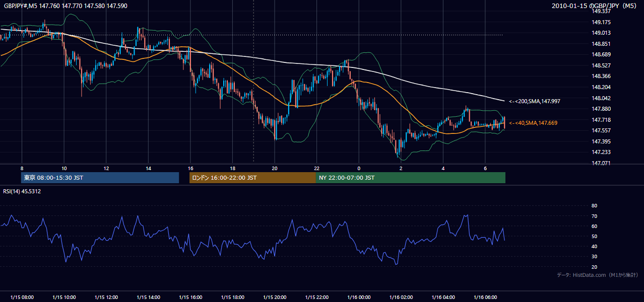The height and width of the screenshot is (302, 644).
Task: Click the bottom time label 1/15 20:00
Action: tap(275, 297)
